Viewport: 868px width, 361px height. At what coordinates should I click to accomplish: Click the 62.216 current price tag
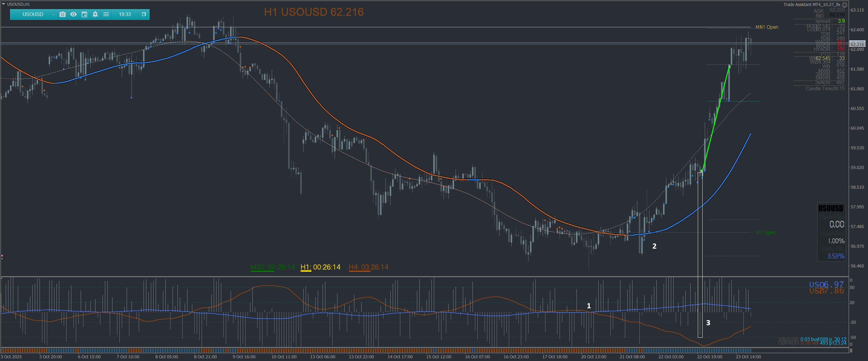pyautogui.click(x=857, y=44)
